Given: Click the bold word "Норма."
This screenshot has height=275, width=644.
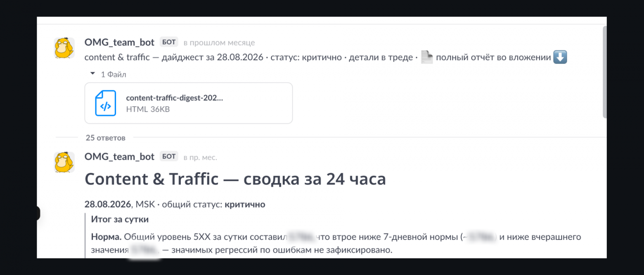Looking at the screenshot, I should pos(107,237).
